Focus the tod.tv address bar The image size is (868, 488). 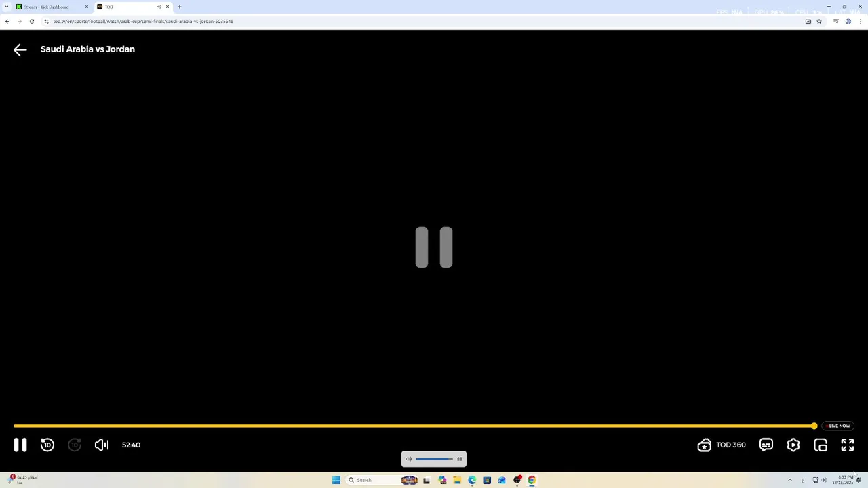click(427, 21)
